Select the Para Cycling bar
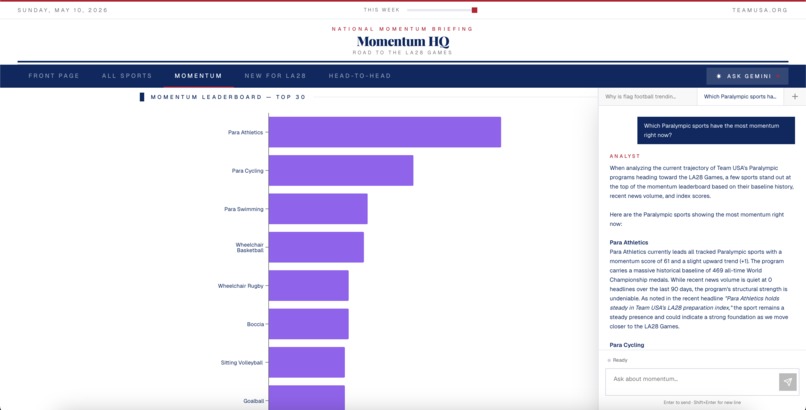 click(341, 171)
